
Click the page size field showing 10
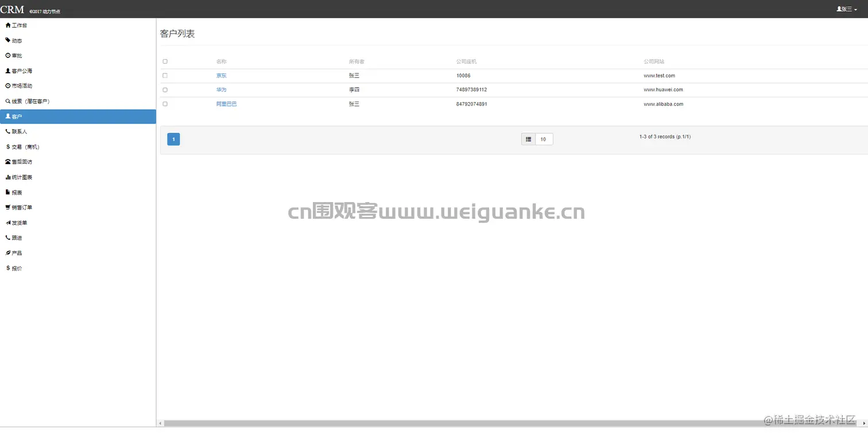(x=544, y=139)
